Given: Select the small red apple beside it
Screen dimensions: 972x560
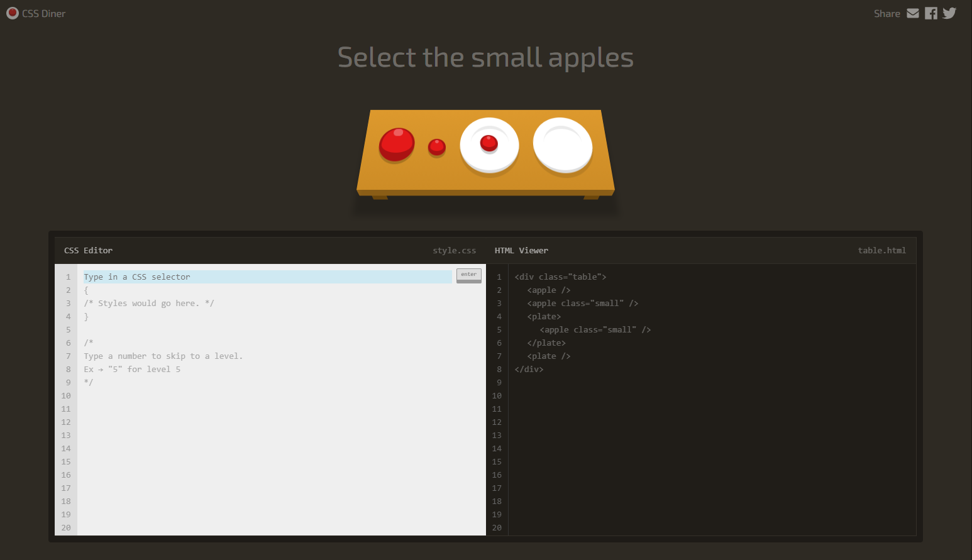Looking at the screenshot, I should point(437,148).
